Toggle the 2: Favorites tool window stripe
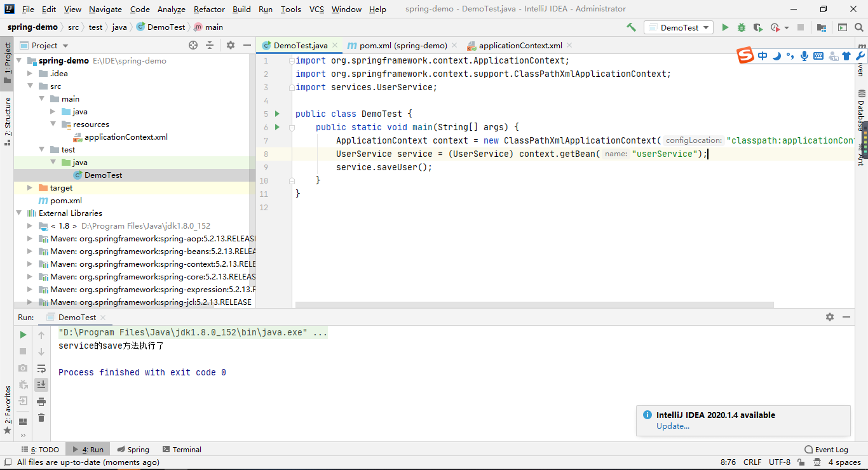This screenshot has width=868, height=470. pyautogui.click(x=7, y=410)
